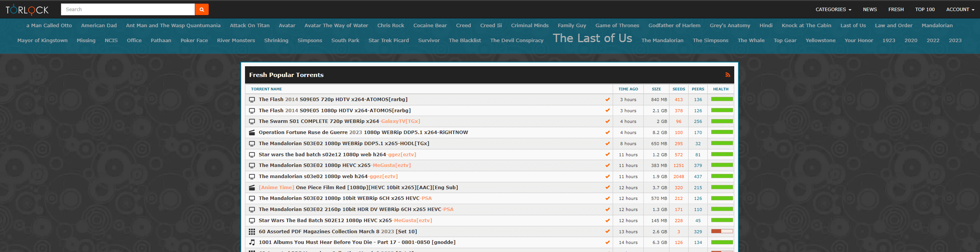Open The Mandalorian S03E02 HODL torrent link
This screenshot has width=980, height=252.
(344, 144)
